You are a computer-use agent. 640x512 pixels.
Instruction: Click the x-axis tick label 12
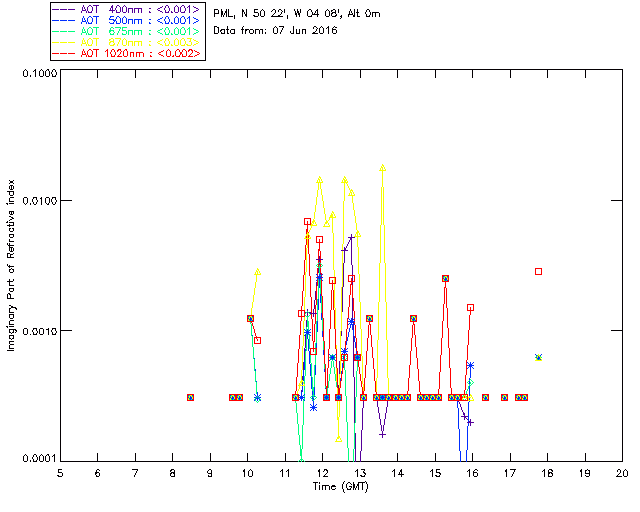[322, 472]
